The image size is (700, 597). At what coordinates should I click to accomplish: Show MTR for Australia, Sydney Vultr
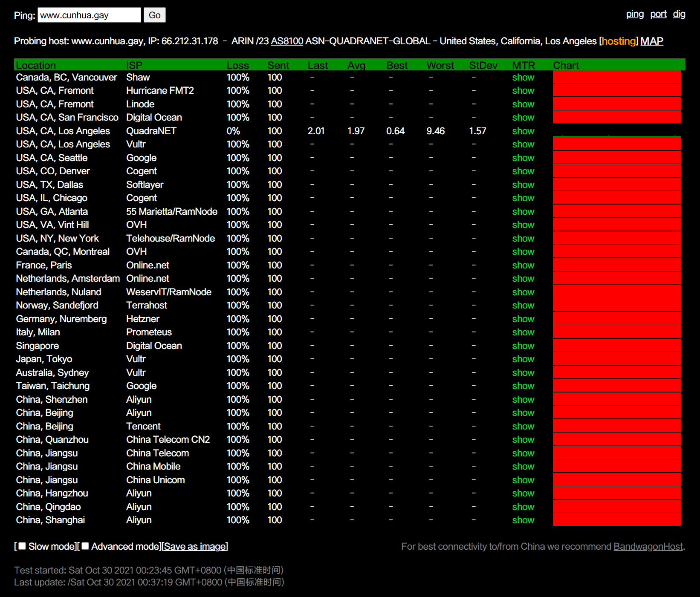pos(523,372)
